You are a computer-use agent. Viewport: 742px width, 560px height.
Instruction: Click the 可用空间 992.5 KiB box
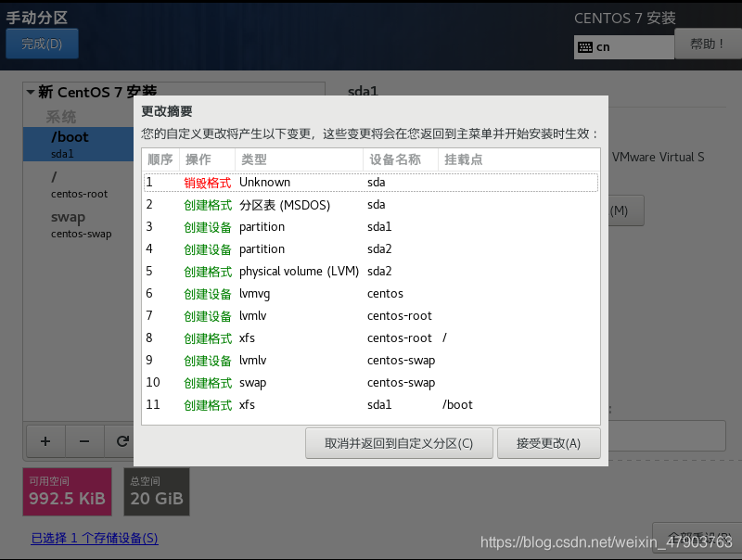(x=67, y=492)
